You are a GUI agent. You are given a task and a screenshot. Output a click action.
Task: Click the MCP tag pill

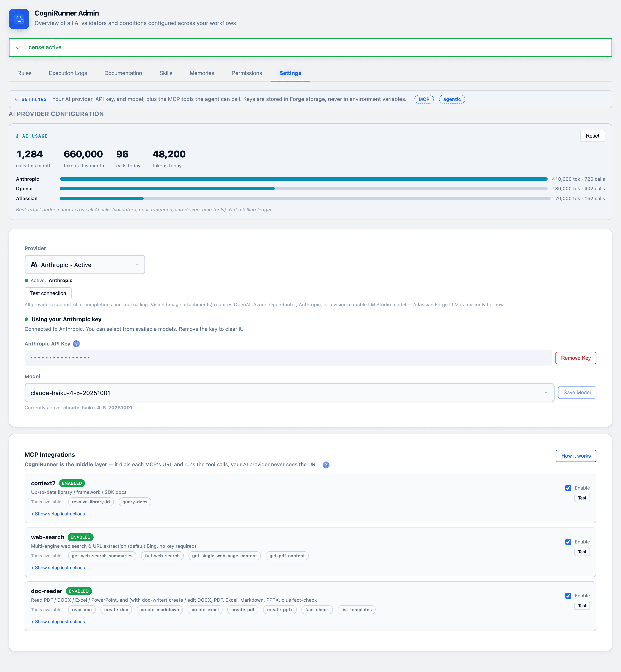point(424,99)
